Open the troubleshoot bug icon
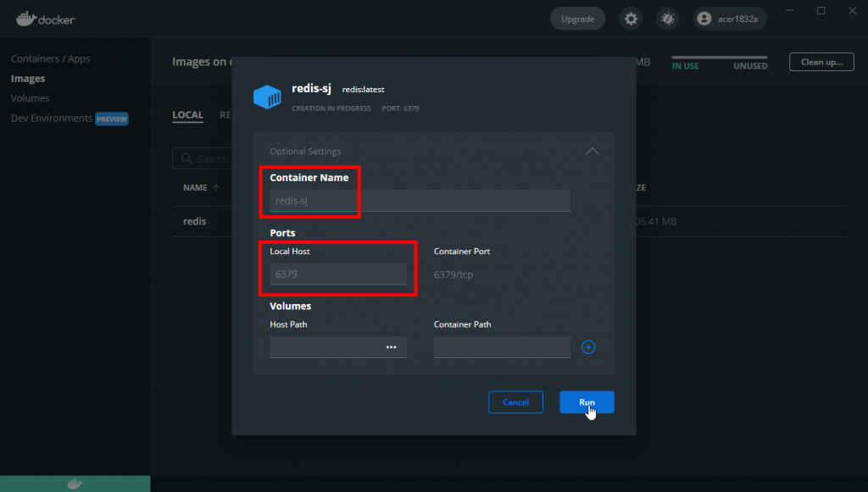The height and width of the screenshot is (492, 868). click(x=668, y=19)
